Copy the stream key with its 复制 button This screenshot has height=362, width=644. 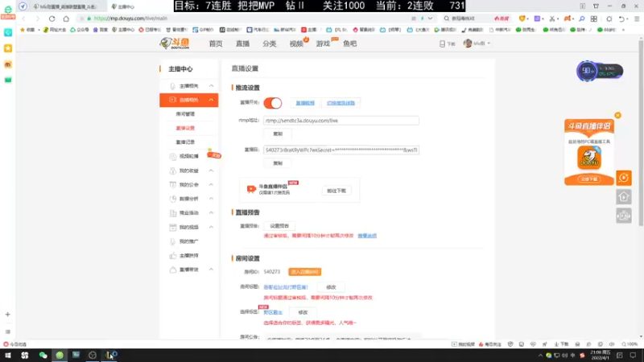pos(278,163)
